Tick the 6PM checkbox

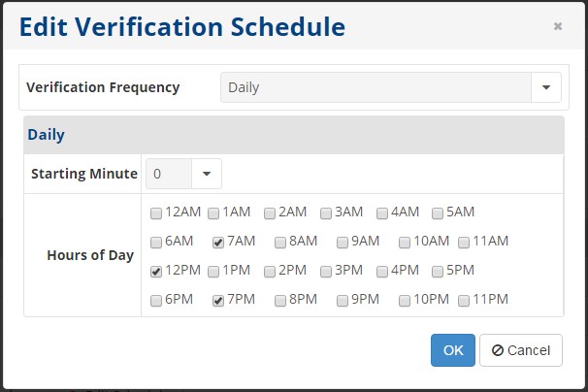point(156,301)
